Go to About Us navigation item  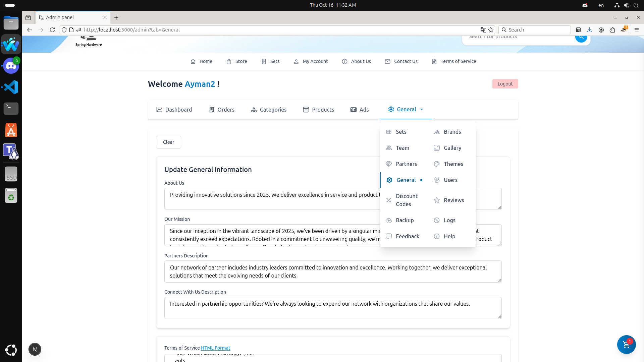tap(356, 61)
